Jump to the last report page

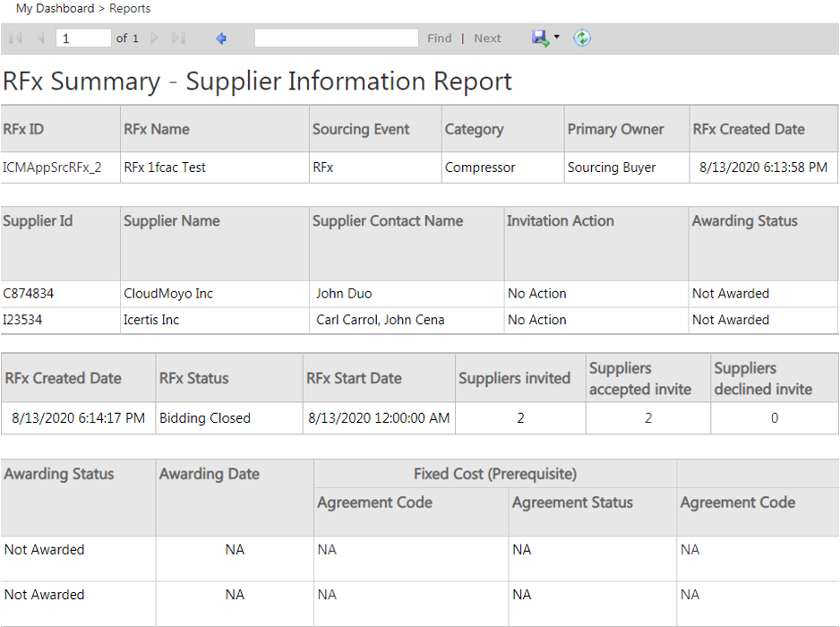(x=178, y=39)
